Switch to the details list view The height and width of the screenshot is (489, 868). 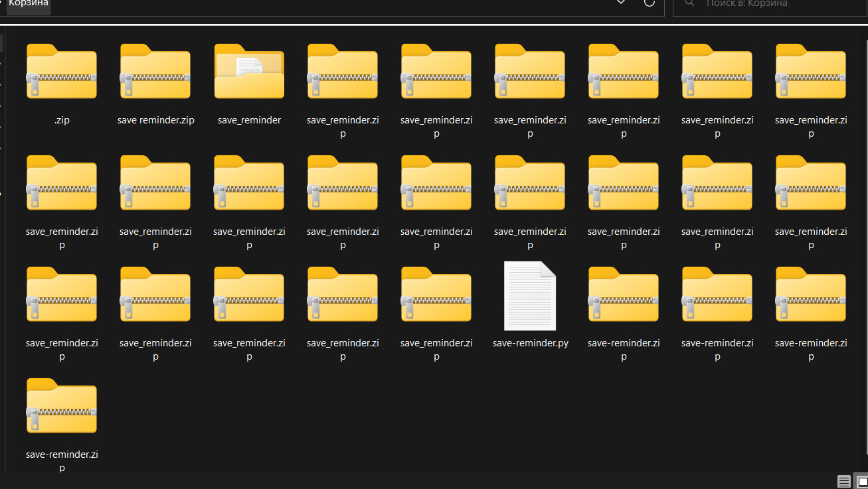click(843, 482)
